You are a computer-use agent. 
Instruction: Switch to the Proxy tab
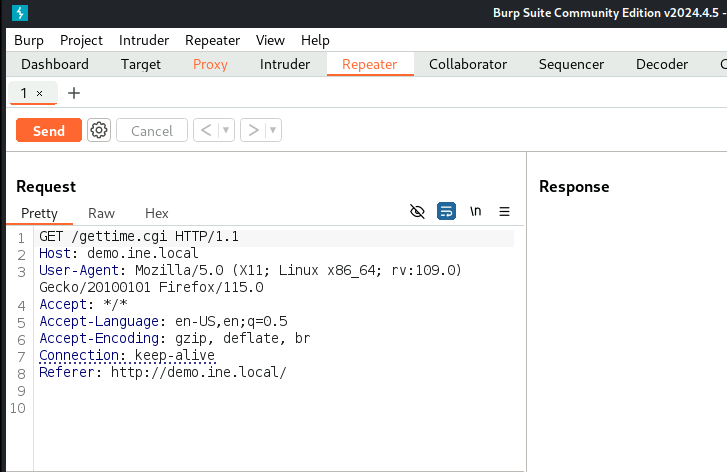pyautogui.click(x=210, y=64)
